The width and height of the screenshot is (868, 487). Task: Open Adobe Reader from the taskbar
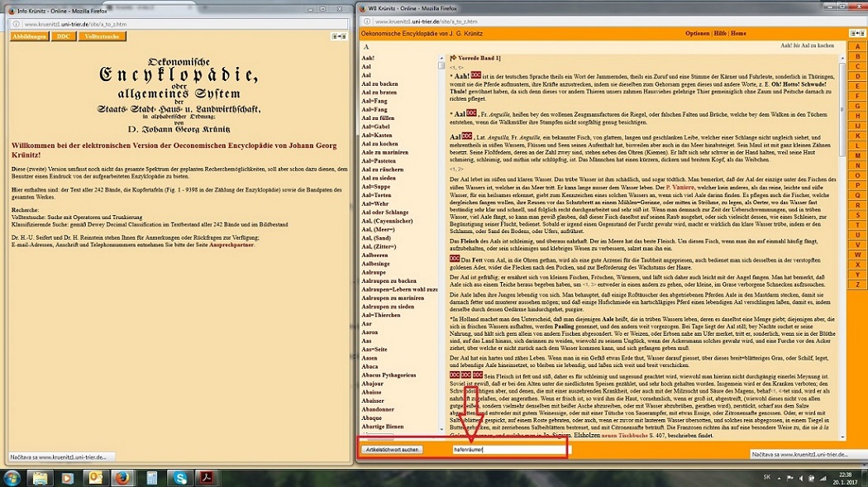point(207,478)
